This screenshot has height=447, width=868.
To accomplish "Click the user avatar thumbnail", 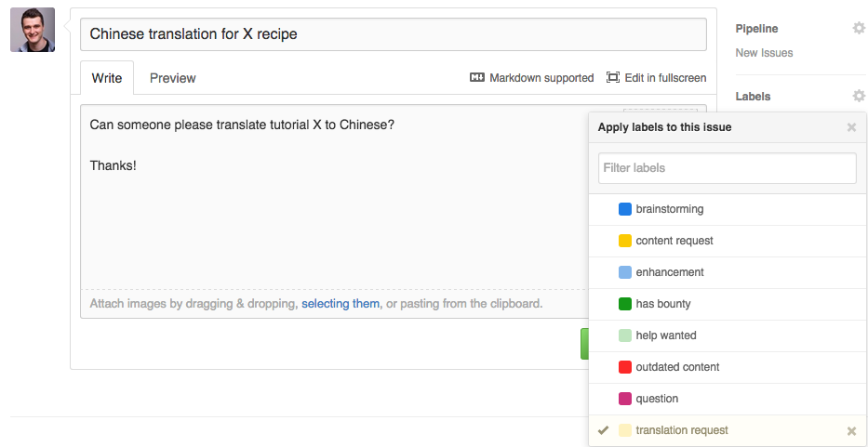I will pyautogui.click(x=33, y=30).
